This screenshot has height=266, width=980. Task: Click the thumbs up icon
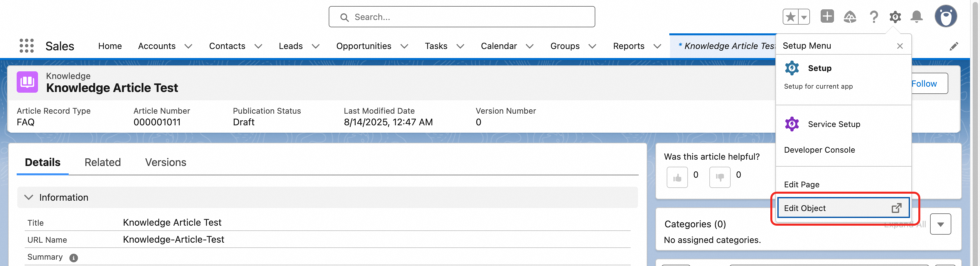click(x=677, y=177)
